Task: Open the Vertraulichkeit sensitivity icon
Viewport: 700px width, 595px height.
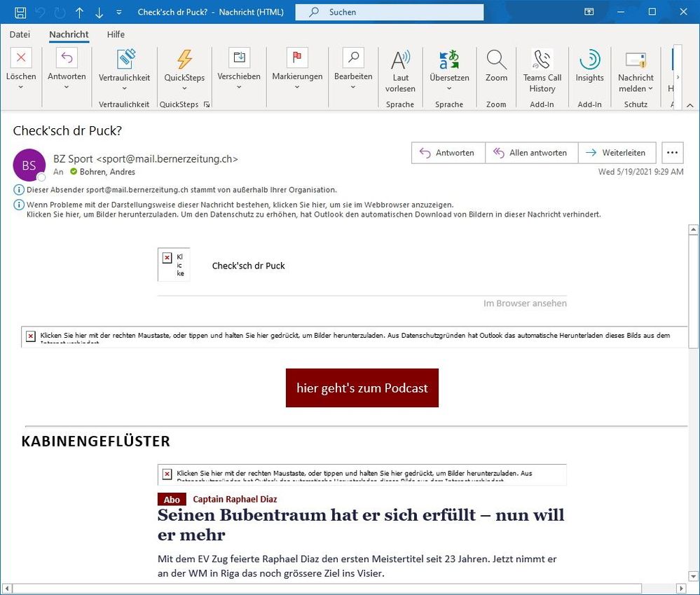Action: tap(125, 60)
